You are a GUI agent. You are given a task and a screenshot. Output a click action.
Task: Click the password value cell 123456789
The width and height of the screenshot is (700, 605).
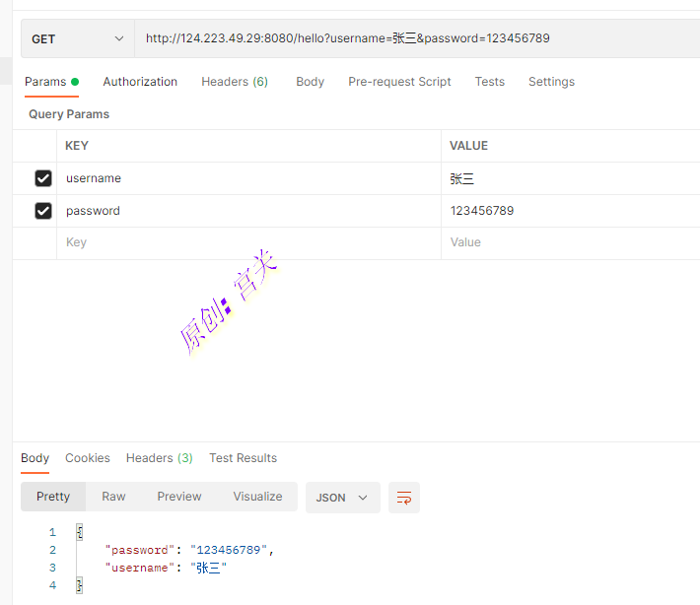pos(482,211)
